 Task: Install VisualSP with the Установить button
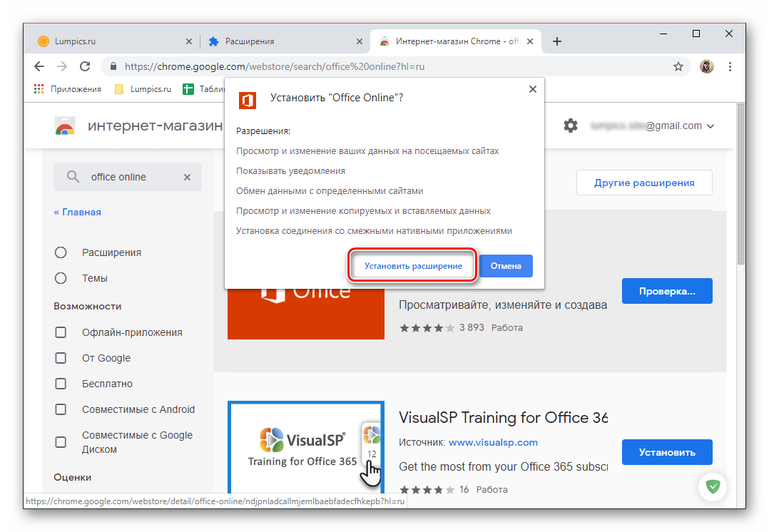tap(667, 452)
